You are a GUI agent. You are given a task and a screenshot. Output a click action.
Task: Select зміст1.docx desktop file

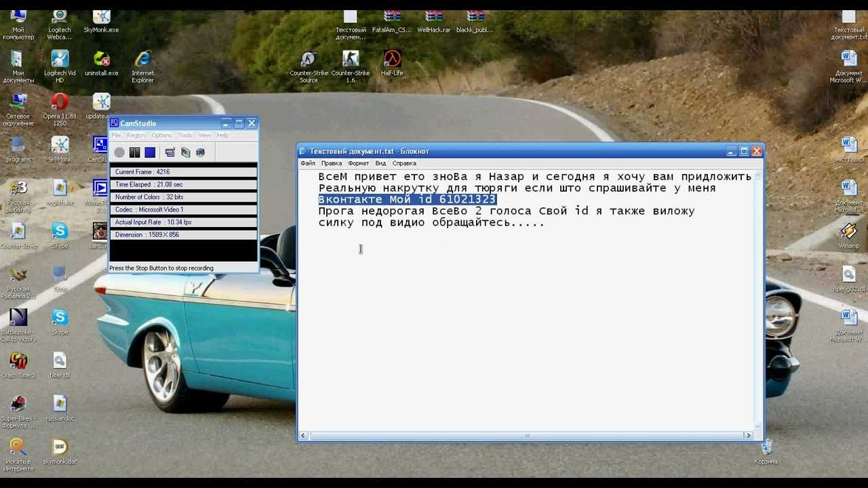[x=849, y=150]
